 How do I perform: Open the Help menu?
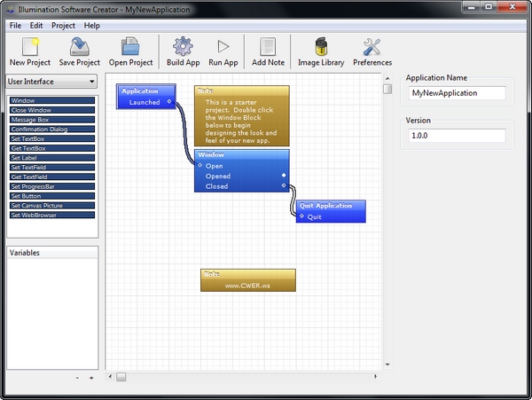[x=92, y=26]
